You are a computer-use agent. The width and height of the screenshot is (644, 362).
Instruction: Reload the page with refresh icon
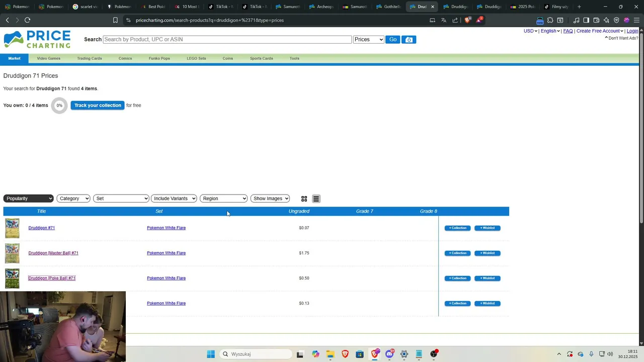tap(27, 20)
